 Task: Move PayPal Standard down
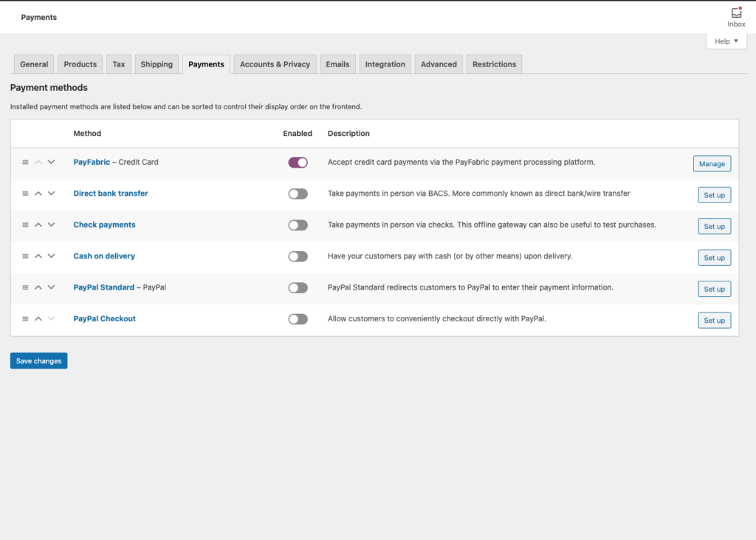51,287
